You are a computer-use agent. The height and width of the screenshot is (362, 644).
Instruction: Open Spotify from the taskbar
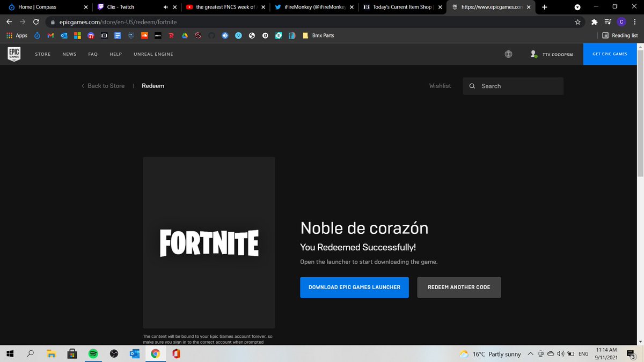pos(93,354)
